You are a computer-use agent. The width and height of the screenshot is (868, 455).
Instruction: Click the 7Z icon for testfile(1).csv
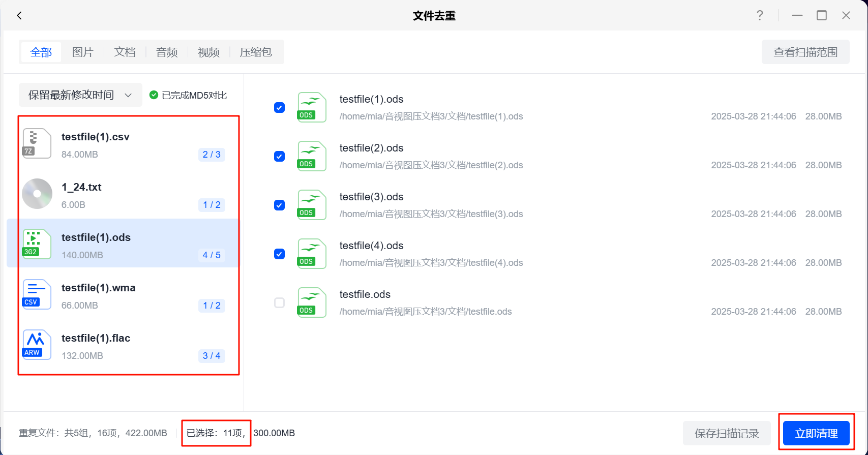coord(37,143)
